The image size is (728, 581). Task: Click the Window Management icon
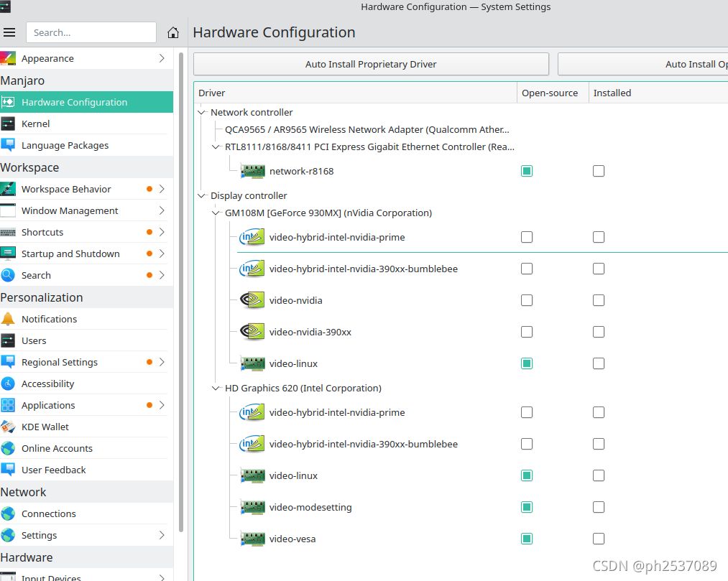8,210
